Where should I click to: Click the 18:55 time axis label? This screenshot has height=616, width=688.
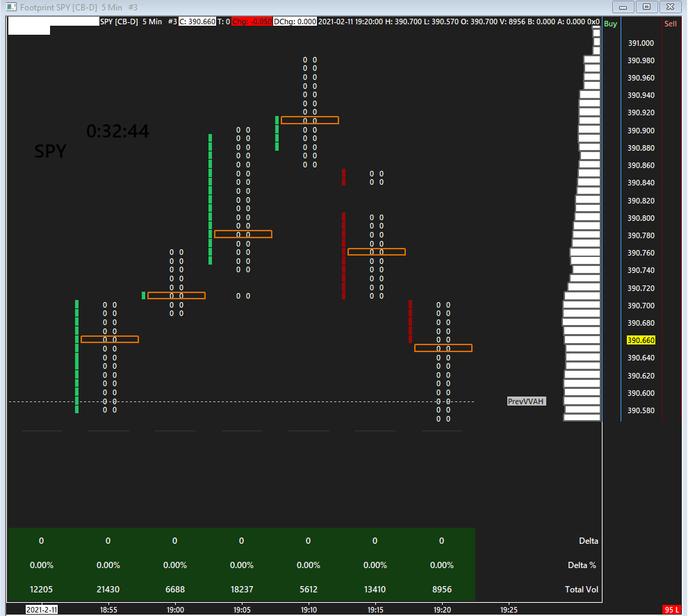tap(108, 610)
